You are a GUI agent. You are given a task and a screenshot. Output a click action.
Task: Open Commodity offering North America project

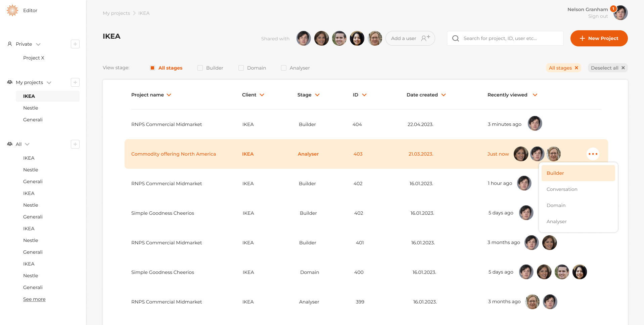tap(174, 154)
